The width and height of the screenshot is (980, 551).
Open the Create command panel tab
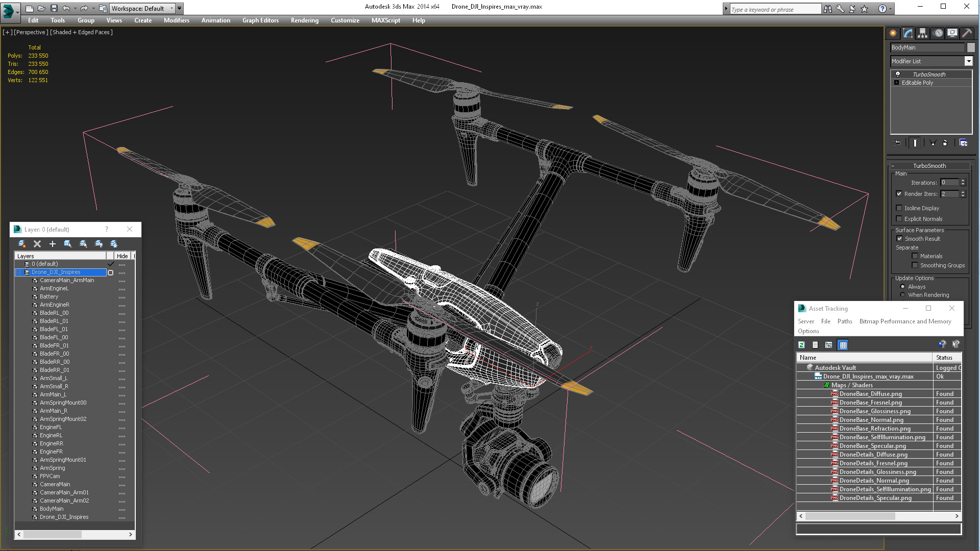click(893, 33)
